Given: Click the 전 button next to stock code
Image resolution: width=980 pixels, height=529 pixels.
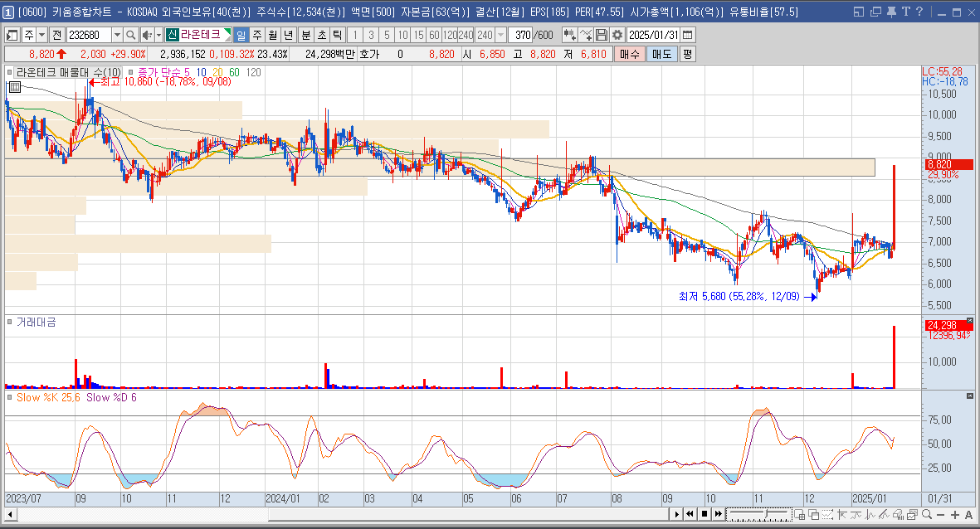Looking at the screenshot, I should (x=57, y=35).
